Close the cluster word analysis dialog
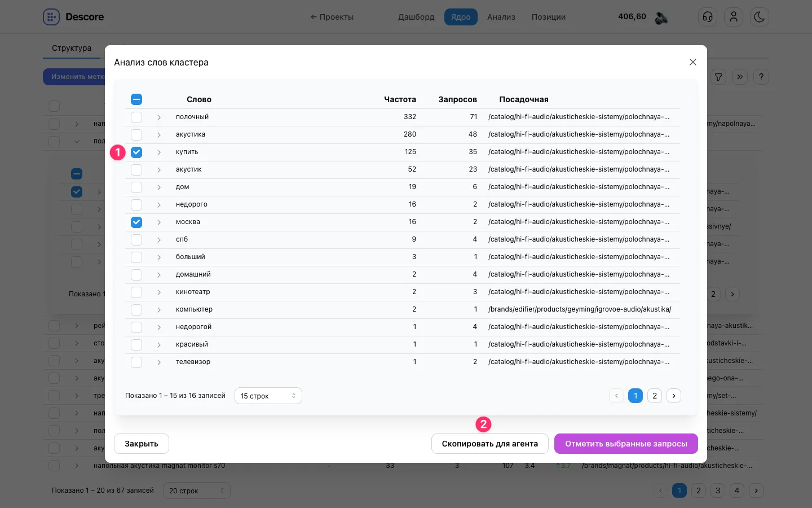The image size is (812, 508). (693, 62)
